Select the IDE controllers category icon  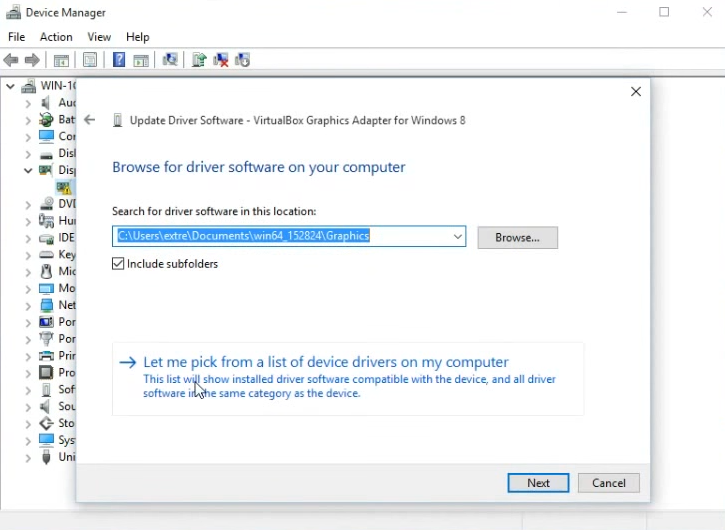tap(46, 238)
